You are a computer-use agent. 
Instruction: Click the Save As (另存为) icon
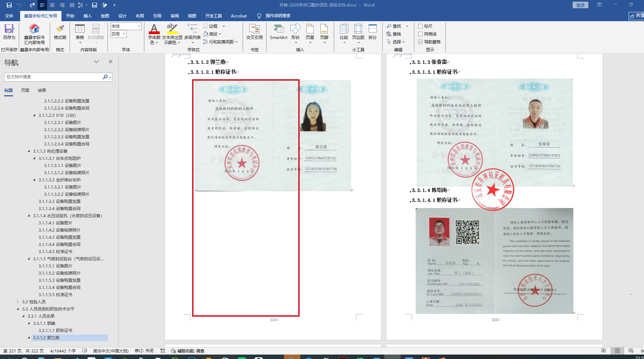pos(9,31)
